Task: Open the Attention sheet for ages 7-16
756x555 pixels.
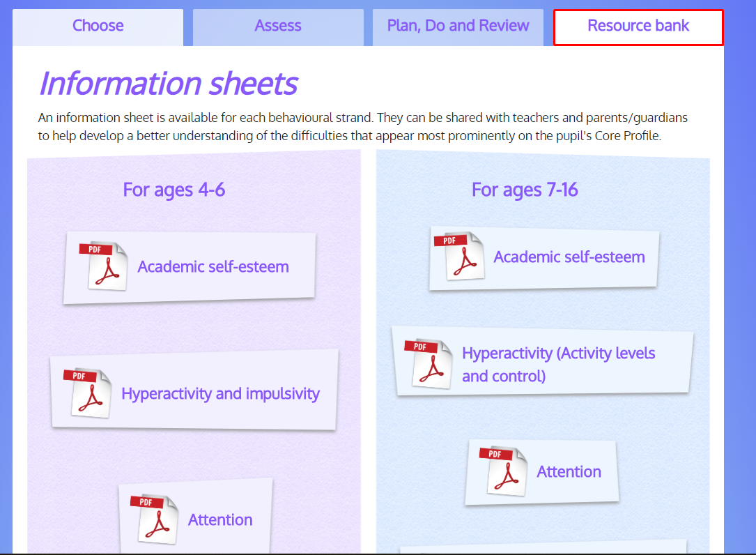Action: point(569,471)
